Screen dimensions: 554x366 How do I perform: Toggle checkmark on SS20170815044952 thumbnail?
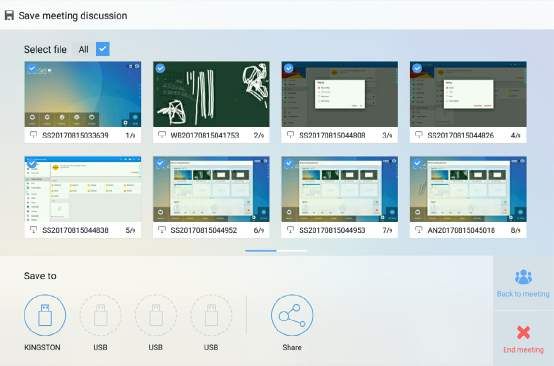point(160,163)
